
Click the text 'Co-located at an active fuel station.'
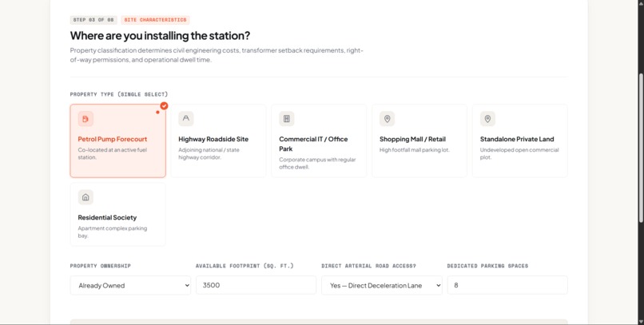pyautogui.click(x=113, y=153)
